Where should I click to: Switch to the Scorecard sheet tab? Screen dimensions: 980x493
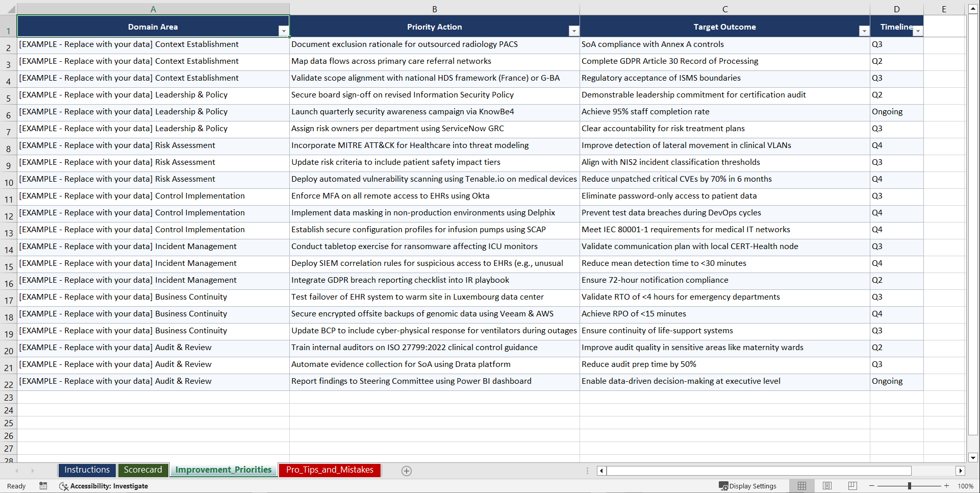point(143,470)
